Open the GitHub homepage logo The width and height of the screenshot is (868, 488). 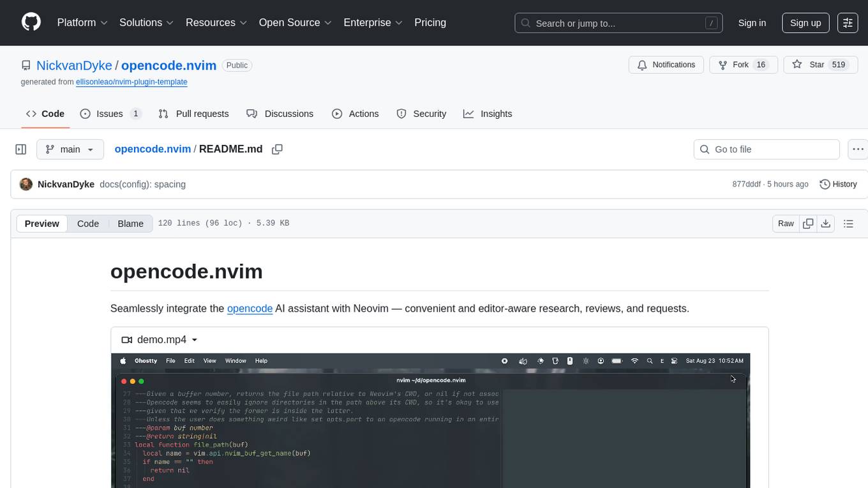click(x=31, y=22)
